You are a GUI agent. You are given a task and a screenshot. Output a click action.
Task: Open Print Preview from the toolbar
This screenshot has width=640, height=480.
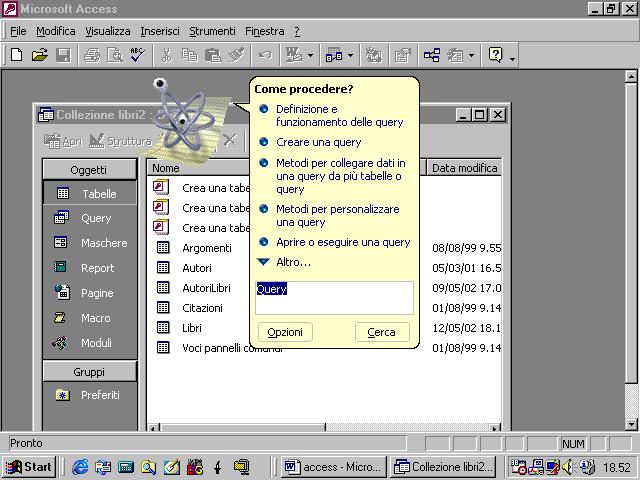pos(115,55)
